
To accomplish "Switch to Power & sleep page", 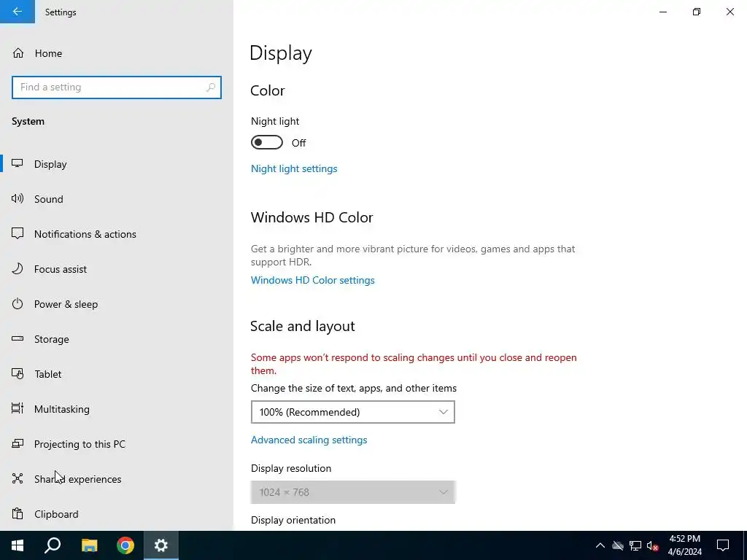I will [66, 304].
